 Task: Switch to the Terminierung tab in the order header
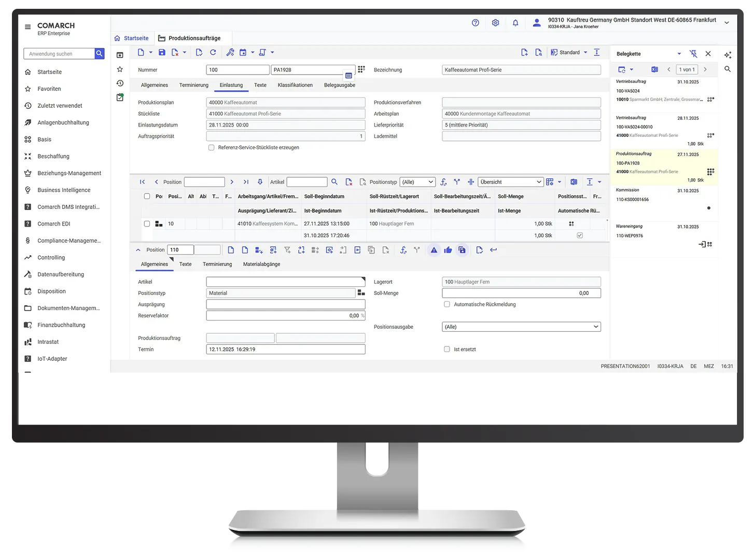click(193, 85)
